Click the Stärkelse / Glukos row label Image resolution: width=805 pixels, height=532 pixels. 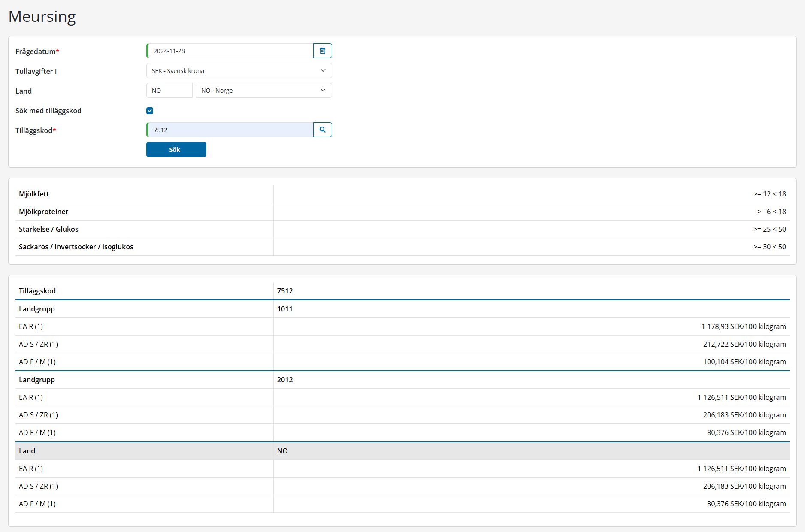[x=48, y=229]
